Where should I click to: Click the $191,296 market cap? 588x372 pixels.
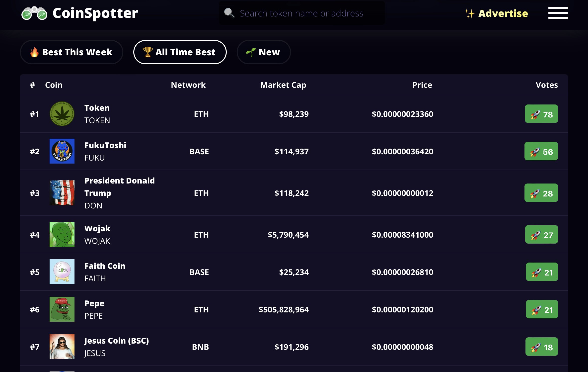point(292,347)
